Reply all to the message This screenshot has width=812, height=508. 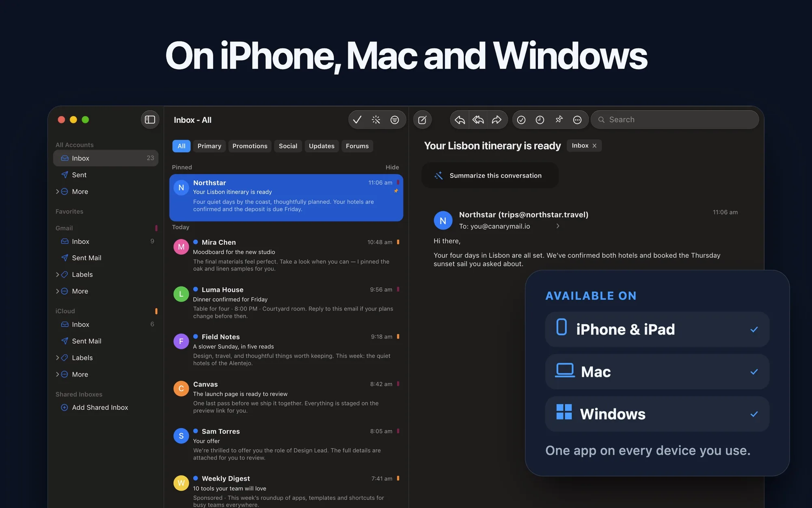(478, 119)
